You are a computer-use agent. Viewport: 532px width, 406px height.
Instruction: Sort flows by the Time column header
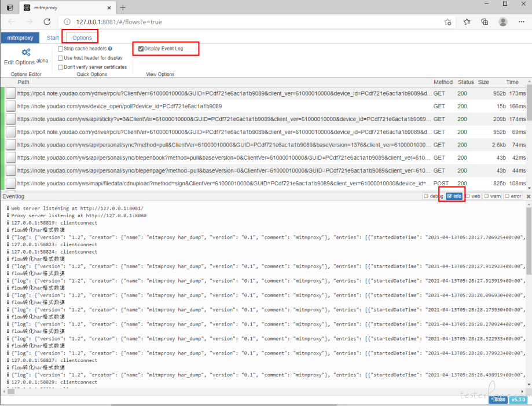tap(512, 82)
